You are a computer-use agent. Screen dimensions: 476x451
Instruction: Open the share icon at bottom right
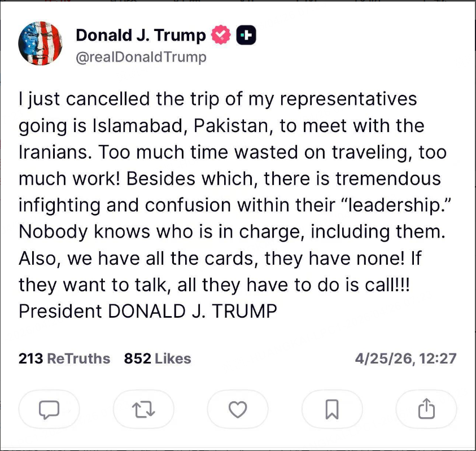[x=426, y=409]
